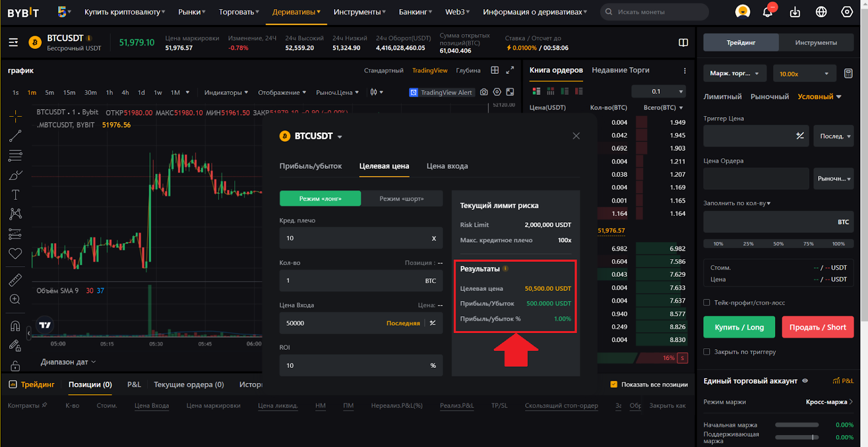The image size is (868, 447).
Task: Open the 10.00x leverage dropdown
Action: pyautogui.click(x=804, y=74)
